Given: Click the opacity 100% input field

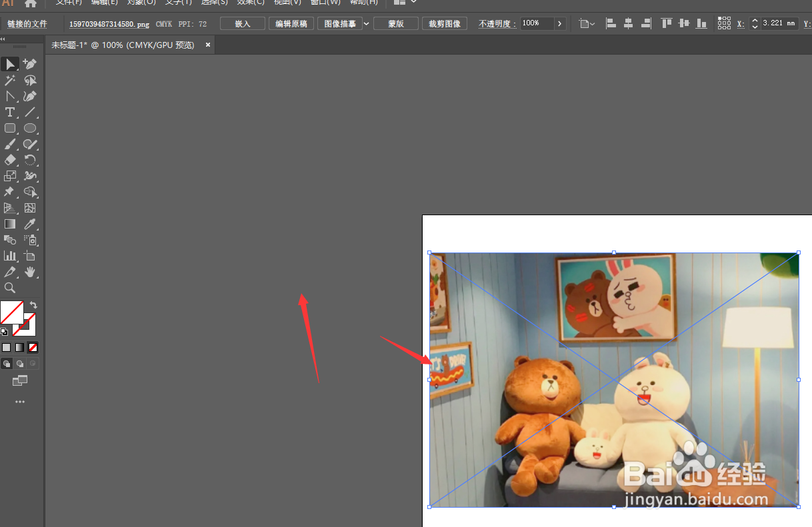Looking at the screenshot, I should click(537, 23).
